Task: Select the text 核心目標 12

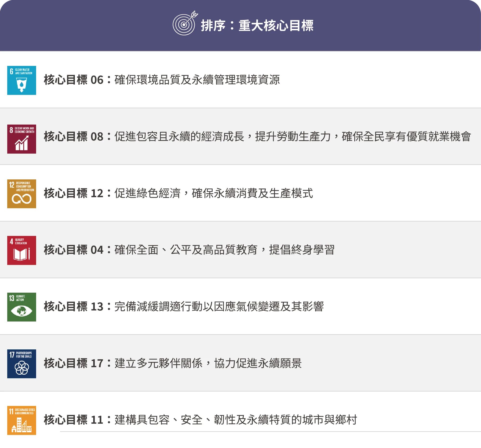Action: click(x=74, y=193)
